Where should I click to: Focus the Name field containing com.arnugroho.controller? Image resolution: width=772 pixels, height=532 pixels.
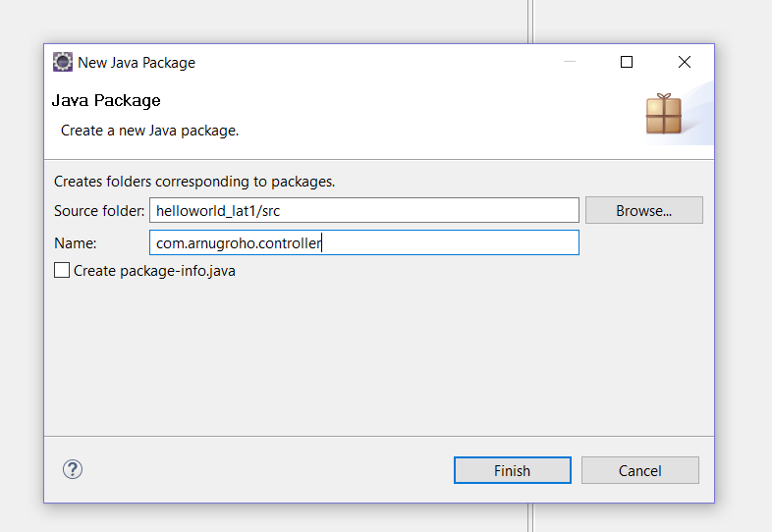click(x=363, y=242)
